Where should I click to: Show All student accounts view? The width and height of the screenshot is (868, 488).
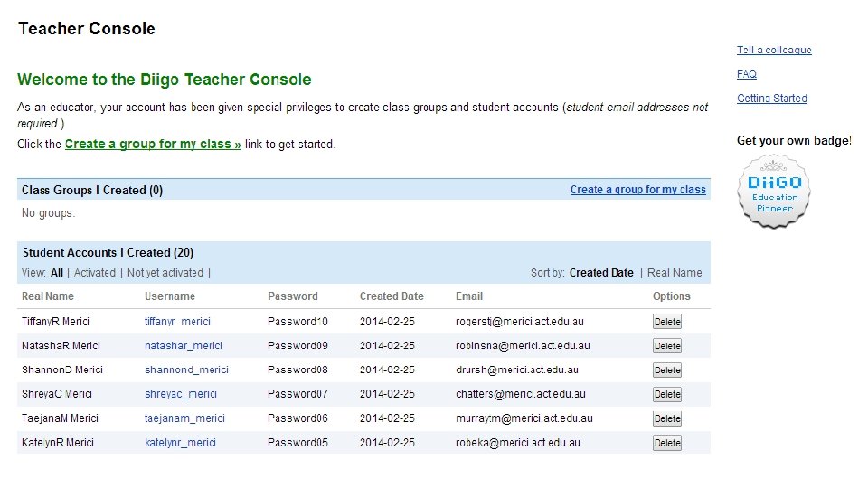click(57, 273)
